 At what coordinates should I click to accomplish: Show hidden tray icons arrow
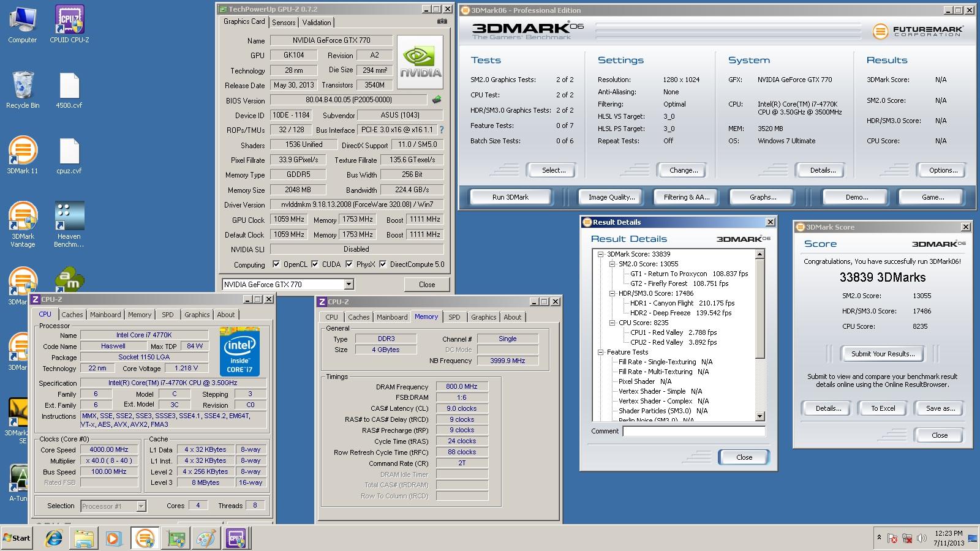point(879,538)
